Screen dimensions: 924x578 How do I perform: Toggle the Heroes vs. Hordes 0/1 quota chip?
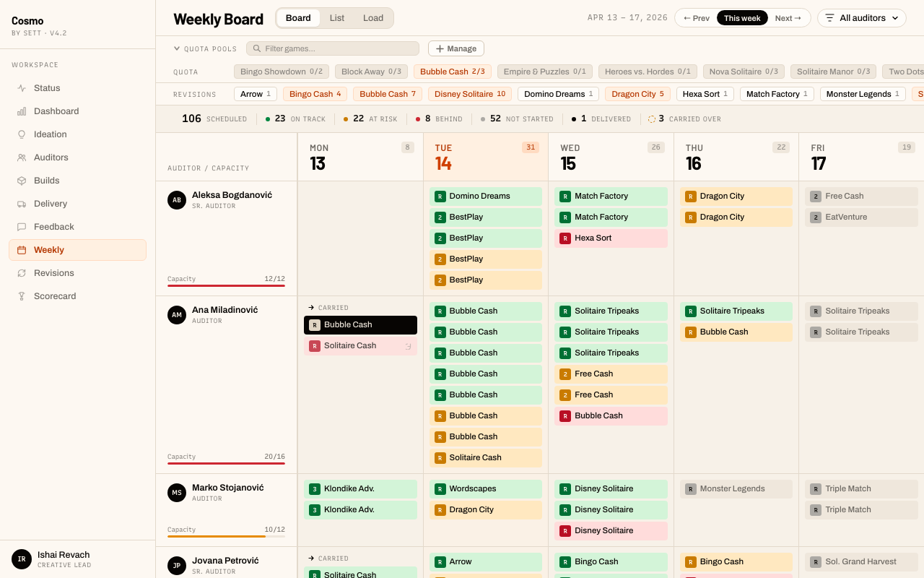[x=648, y=72]
